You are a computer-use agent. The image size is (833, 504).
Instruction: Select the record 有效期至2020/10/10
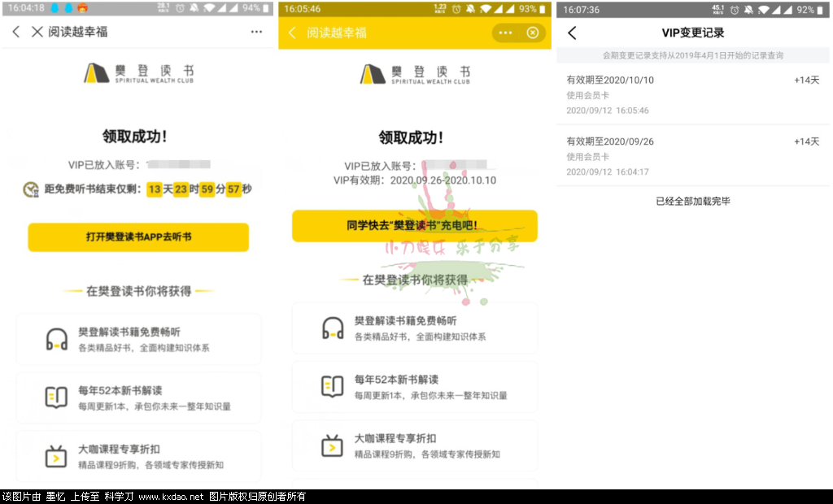(693, 94)
